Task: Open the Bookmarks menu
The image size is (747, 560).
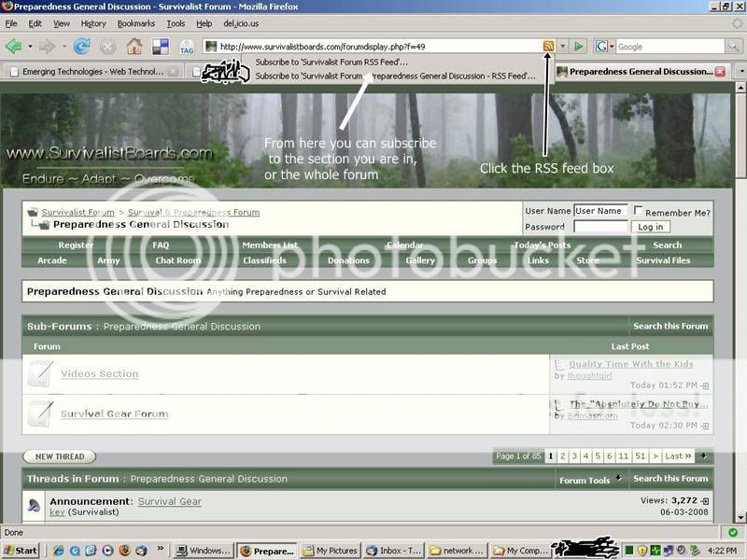Action: click(x=135, y=23)
